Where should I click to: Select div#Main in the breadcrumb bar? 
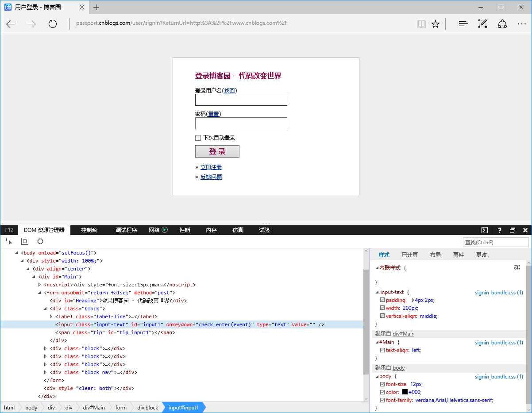pyautogui.click(x=94, y=408)
